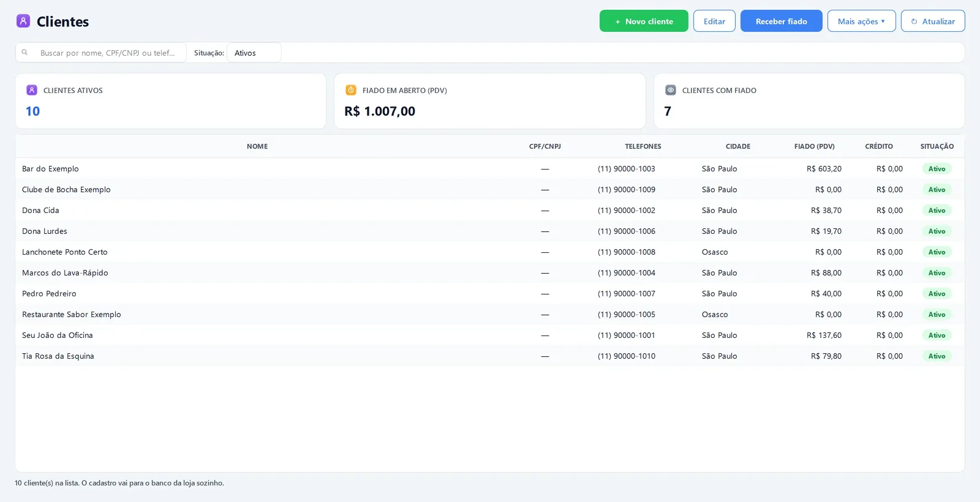
Task: Click the CRÉDITO column header
Action: [x=879, y=146]
